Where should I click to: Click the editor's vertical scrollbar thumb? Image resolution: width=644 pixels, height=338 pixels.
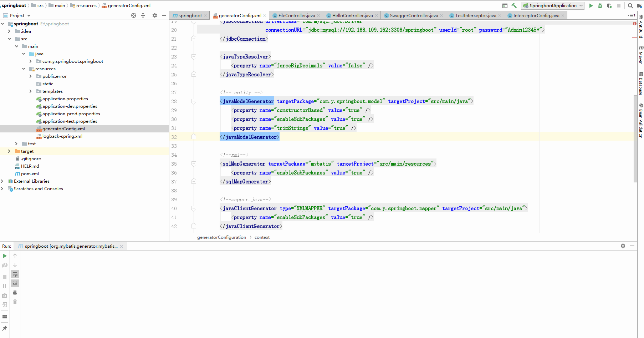[x=635, y=138]
